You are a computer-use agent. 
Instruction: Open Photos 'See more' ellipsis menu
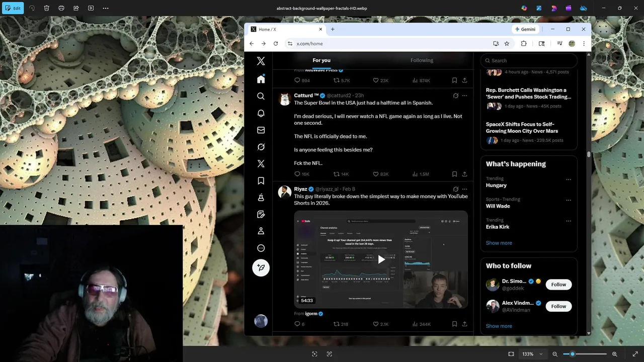click(106, 8)
